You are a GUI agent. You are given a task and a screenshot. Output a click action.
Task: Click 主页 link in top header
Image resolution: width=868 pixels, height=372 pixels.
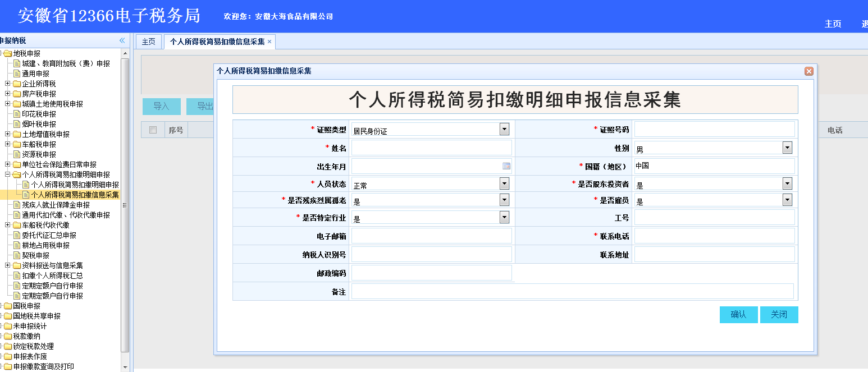[833, 24]
